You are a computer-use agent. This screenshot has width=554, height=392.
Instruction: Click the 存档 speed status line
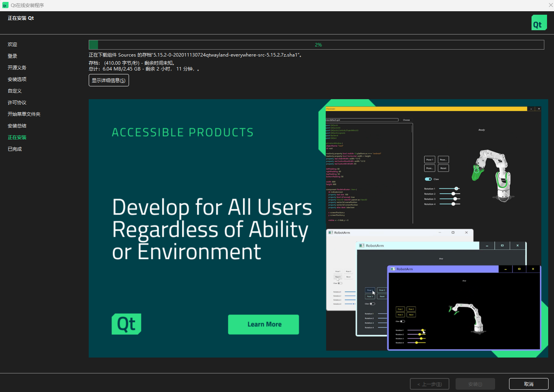[132, 63]
